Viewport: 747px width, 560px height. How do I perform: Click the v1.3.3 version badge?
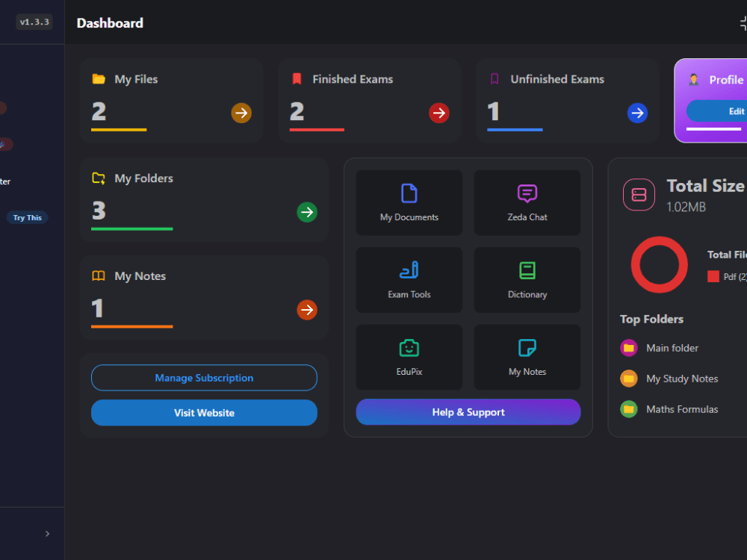click(34, 22)
